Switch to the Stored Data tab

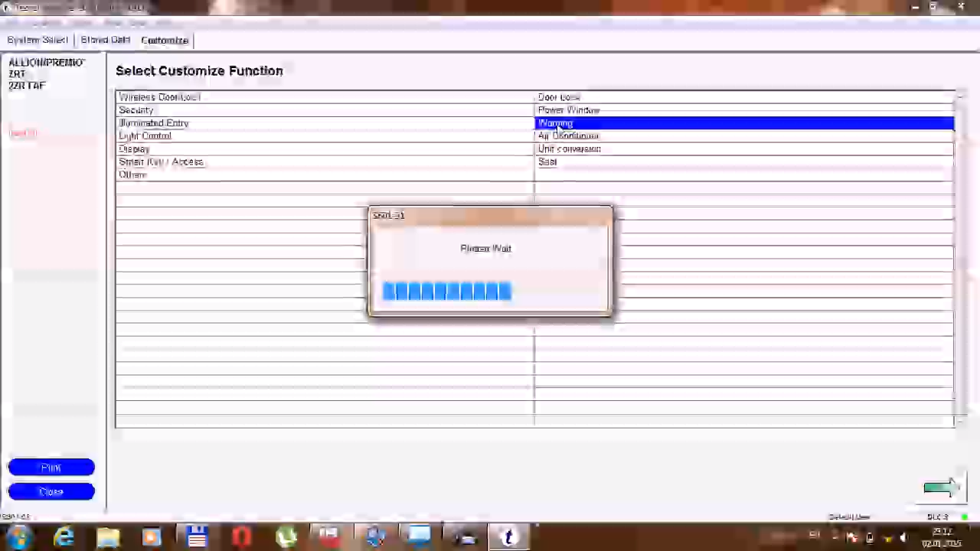(x=106, y=40)
